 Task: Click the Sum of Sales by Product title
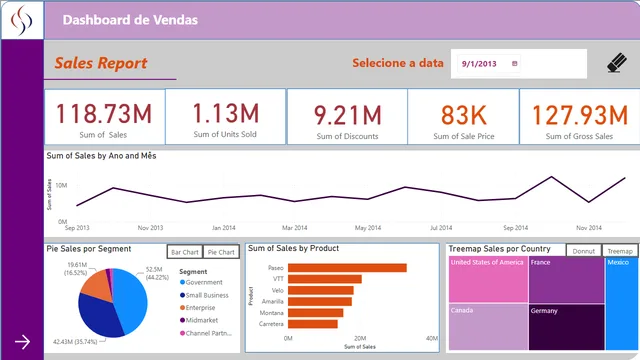[x=293, y=248]
